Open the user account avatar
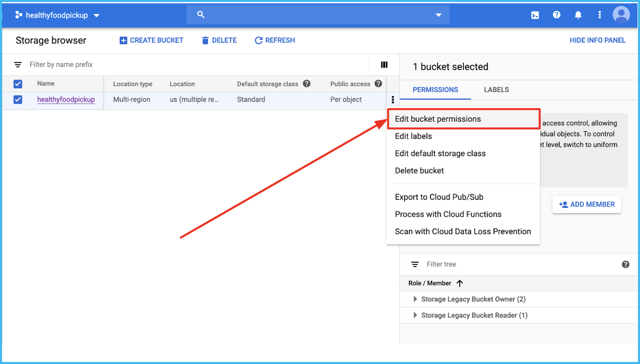The height and width of the screenshot is (364, 640). tap(621, 15)
